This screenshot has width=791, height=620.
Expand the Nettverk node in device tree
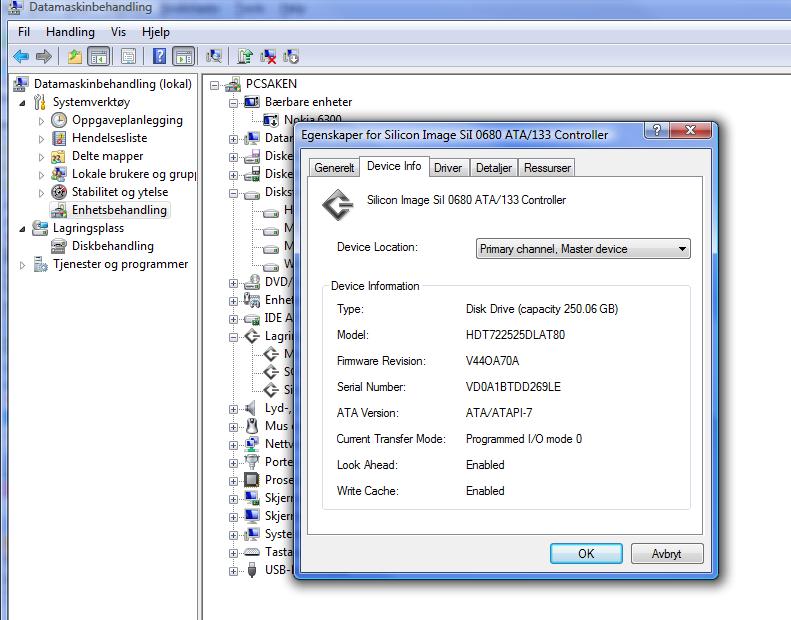point(233,445)
